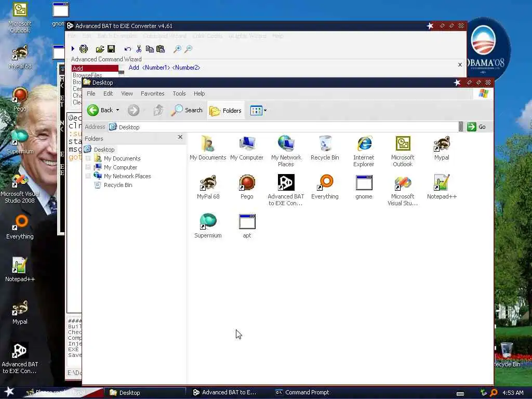Select My Computer icon in file pane

coord(247,148)
